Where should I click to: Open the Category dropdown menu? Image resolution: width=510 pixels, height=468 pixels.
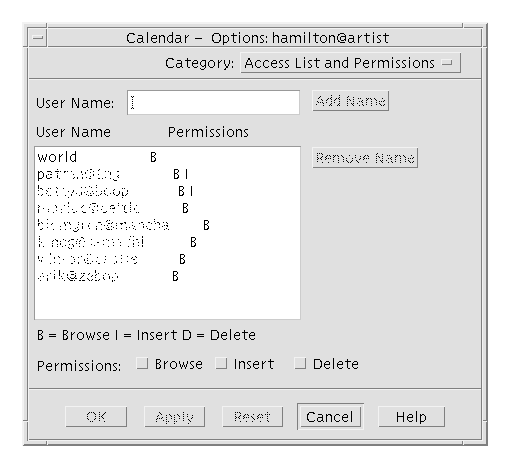(x=350, y=63)
